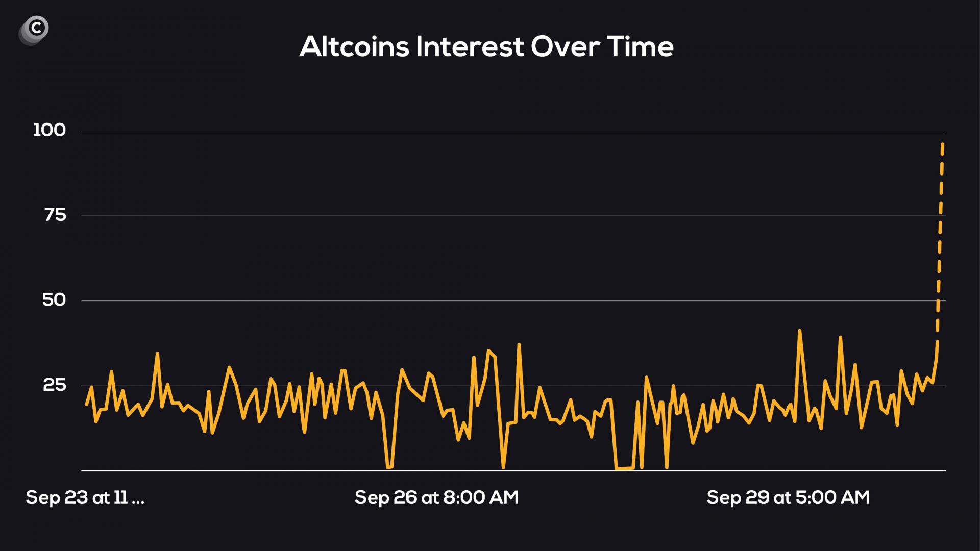Click the top of the dashed spike line

coord(943,145)
